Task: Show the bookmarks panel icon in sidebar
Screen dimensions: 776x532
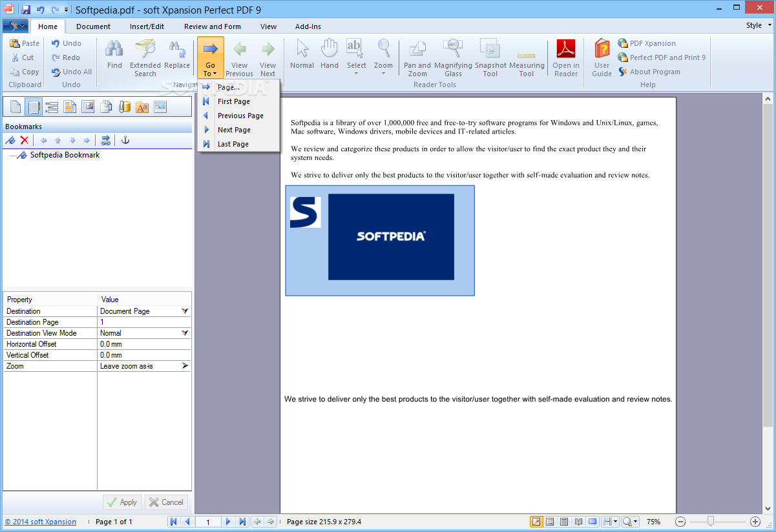Action: [x=34, y=107]
